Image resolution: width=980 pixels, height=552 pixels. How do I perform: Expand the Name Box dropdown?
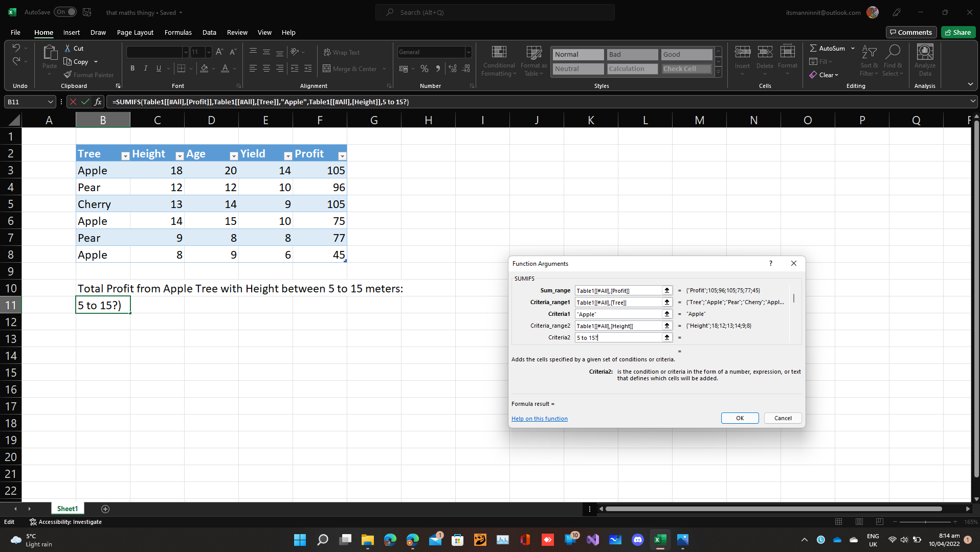point(50,102)
